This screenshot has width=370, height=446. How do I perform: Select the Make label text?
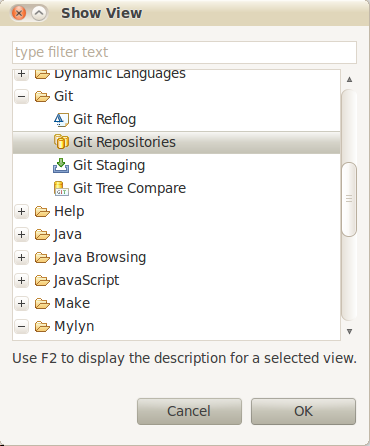[72, 304]
